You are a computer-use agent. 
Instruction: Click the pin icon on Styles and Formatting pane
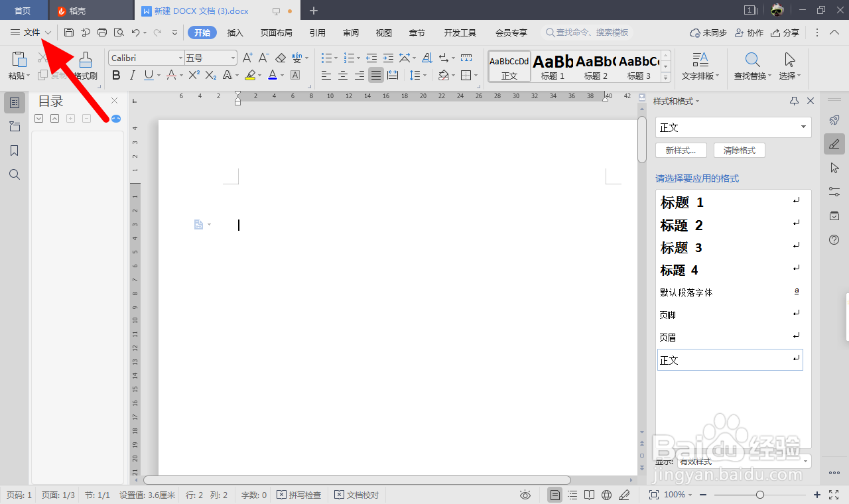point(794,101)
